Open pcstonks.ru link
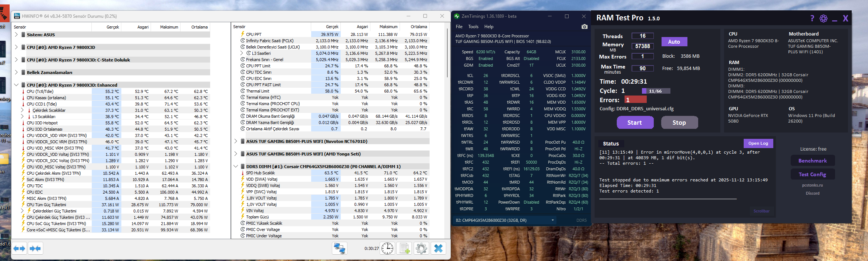Image resolution: width=868 pixels, height=261 pixels. coord(813,185)
